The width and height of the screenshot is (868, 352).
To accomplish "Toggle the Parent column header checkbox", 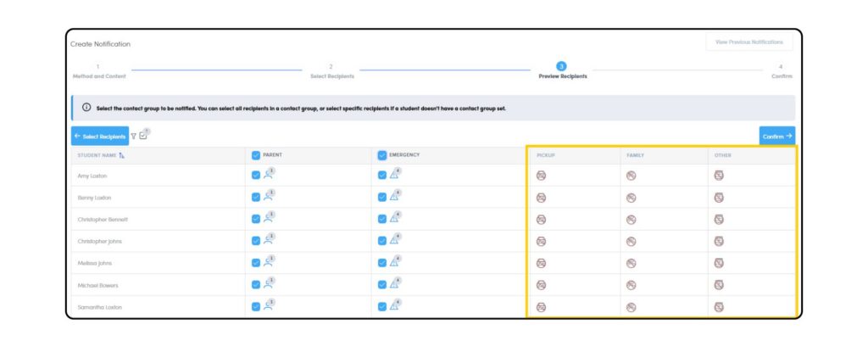I will pyautogui.click(x=256, y=155).
